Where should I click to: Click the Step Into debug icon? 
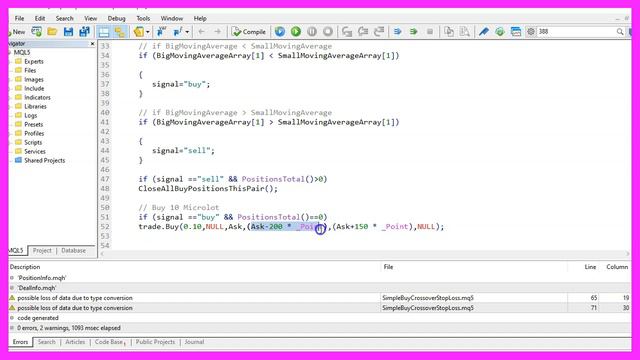[x=347, y=31]
